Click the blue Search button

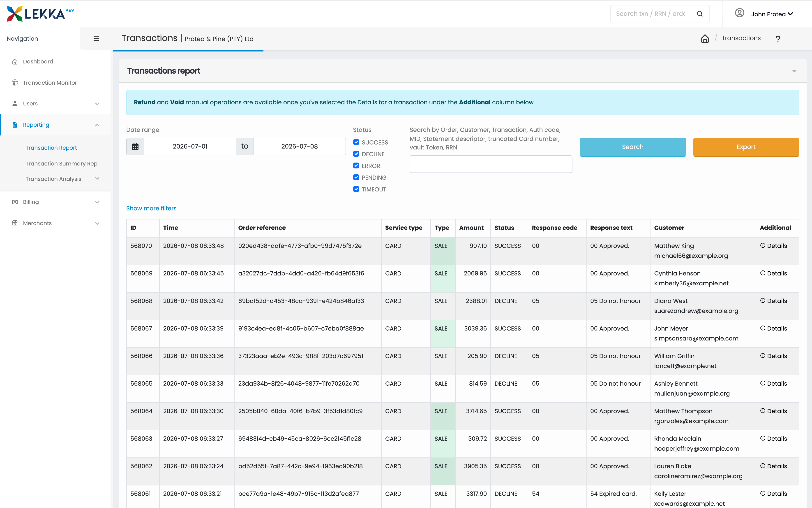[x=632, y=147]
